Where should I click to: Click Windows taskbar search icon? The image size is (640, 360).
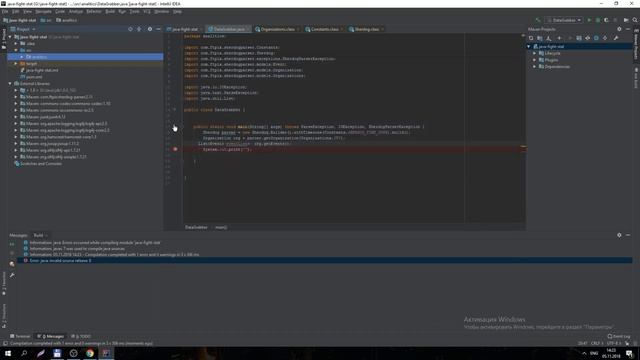[x=24, y=353]
